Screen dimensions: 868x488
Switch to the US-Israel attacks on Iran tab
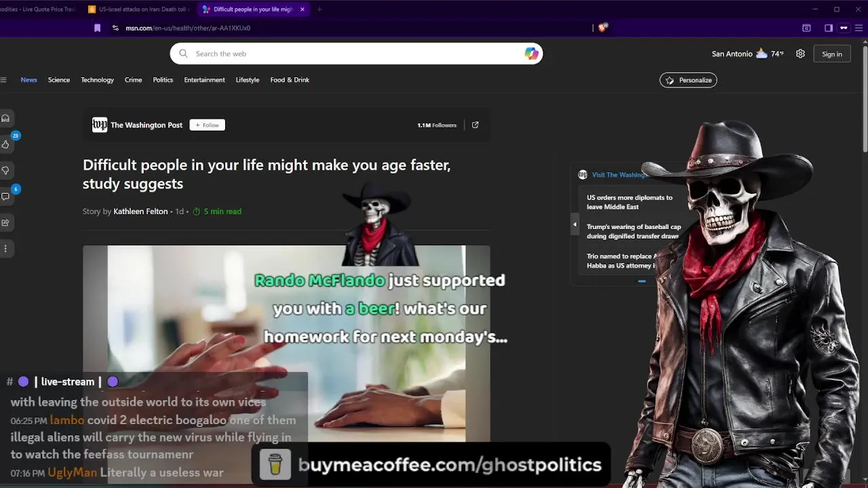138,9
